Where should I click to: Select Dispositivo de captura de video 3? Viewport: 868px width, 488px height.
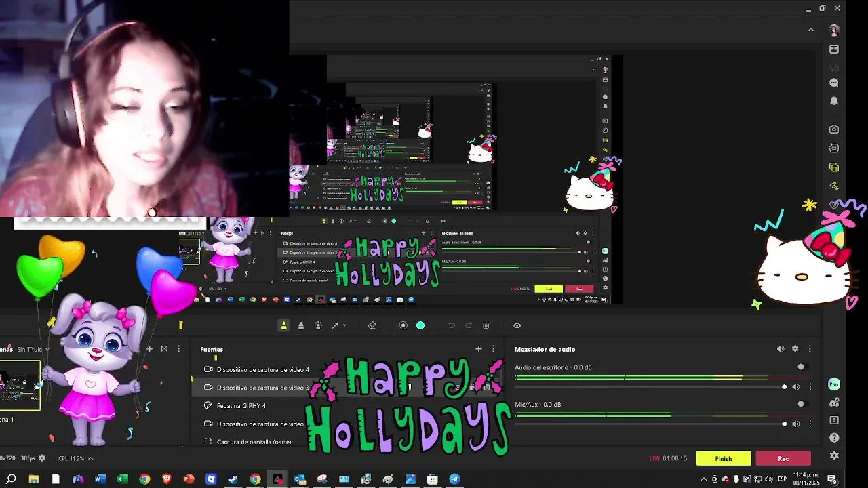(x=262, y=388)
